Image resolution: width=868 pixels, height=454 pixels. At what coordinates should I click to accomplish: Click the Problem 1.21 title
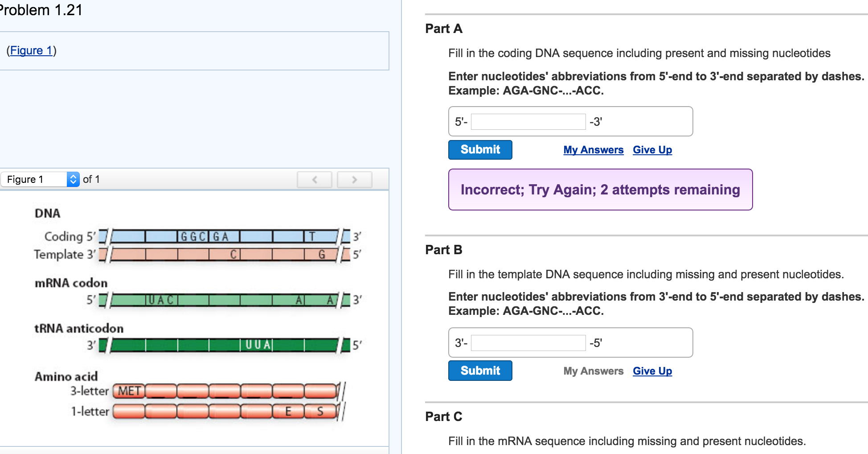click(x=41, y=10)
